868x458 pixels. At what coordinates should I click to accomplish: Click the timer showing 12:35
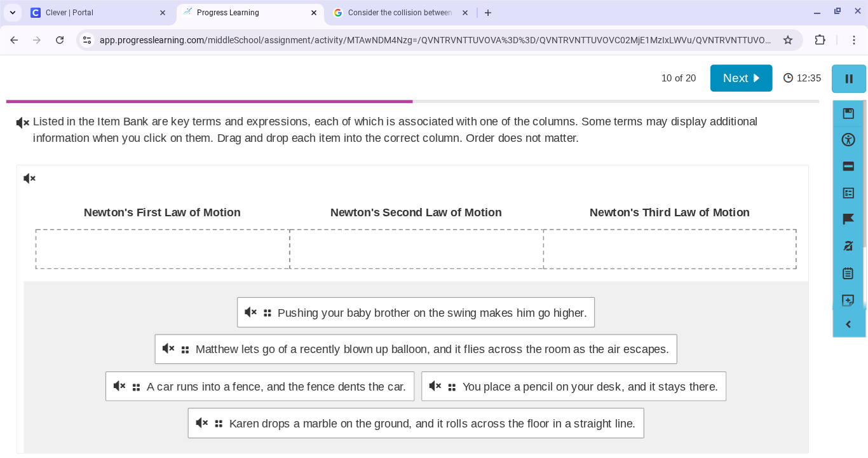(x=802, y=78)
